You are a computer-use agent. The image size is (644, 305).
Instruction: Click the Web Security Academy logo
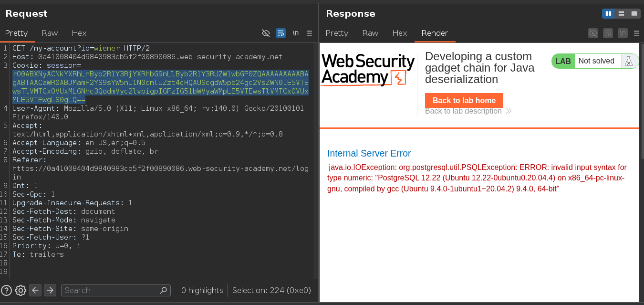tap(368, 70)
